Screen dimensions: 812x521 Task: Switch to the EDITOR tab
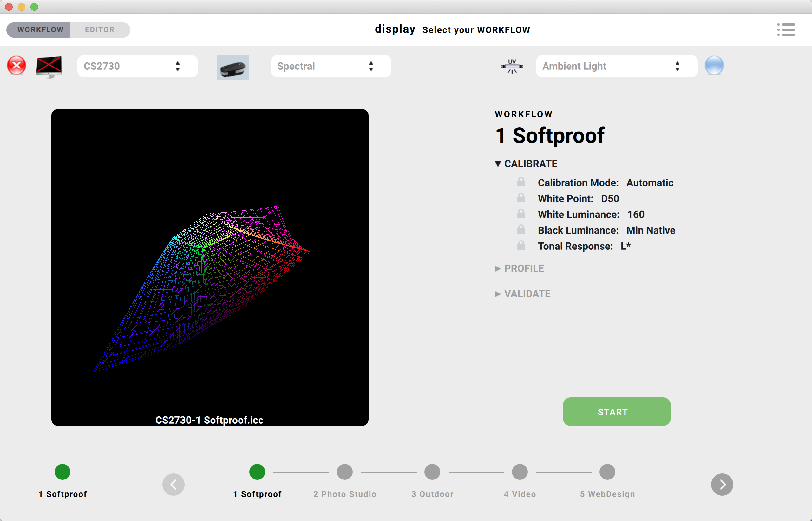pyautogui.click(x=100, y=30)
